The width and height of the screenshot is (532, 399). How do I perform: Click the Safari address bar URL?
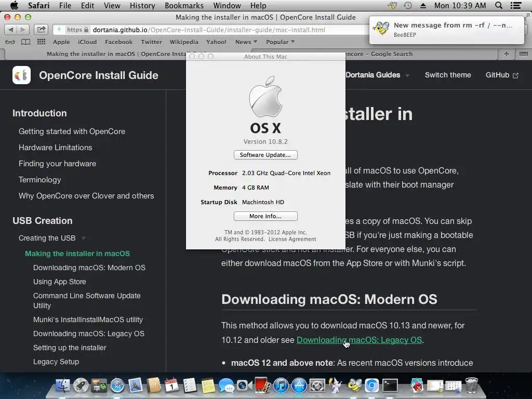click(209, 30)
